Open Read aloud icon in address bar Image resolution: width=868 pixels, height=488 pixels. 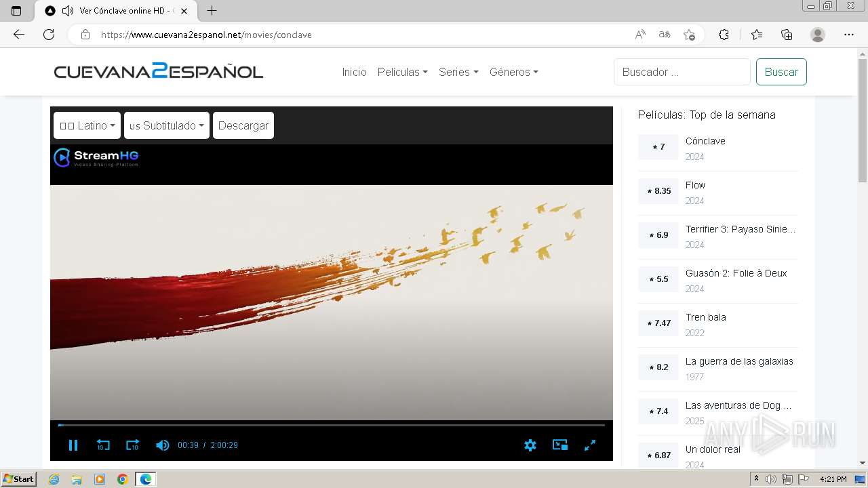[x=640, y=35]
